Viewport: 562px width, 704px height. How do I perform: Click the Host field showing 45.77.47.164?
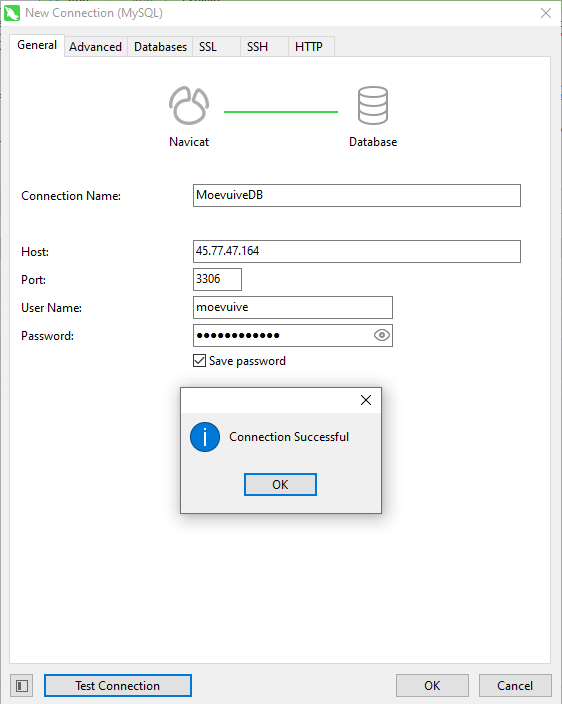[357, 251]
